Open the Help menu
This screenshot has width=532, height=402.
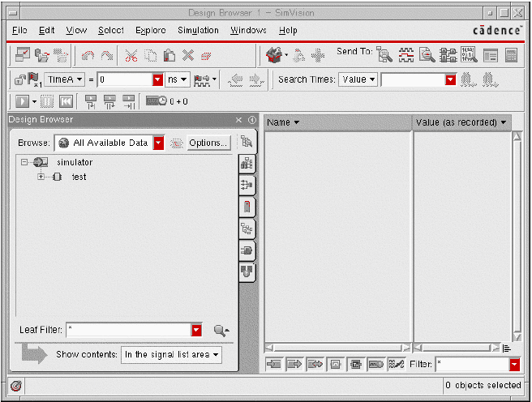pyautogui.click(x=288, y=30)
